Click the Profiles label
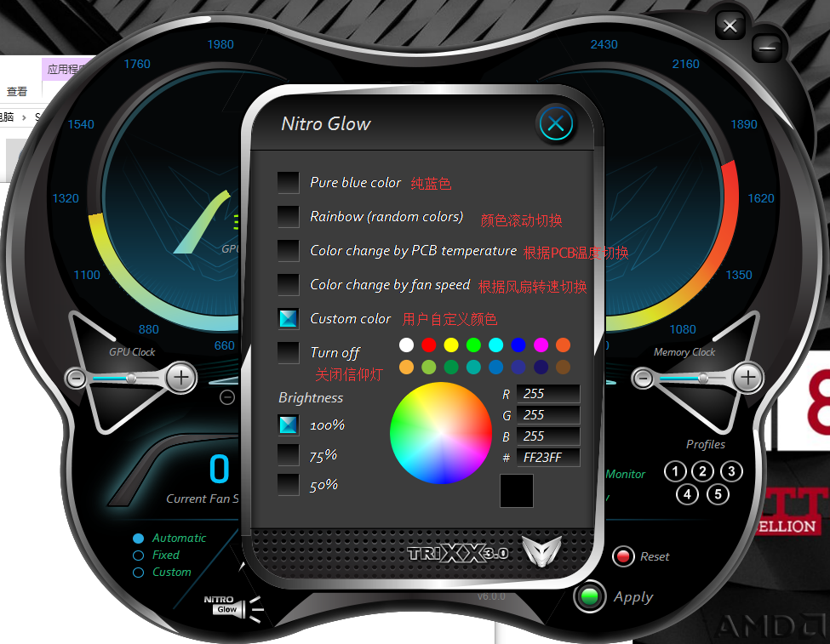The height and width of the screenshot is (644, 830). coord(706,444)
